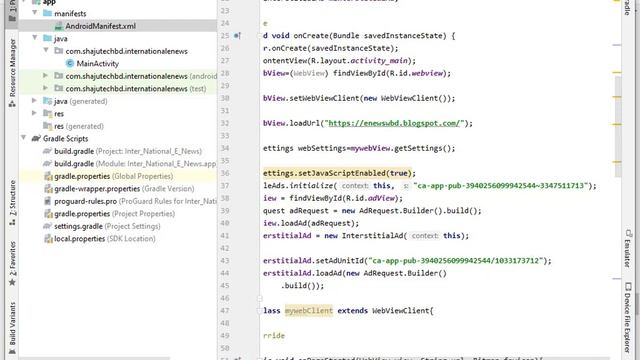
Task: Open the Resource Manager tool window
Action: pos(12,73)
